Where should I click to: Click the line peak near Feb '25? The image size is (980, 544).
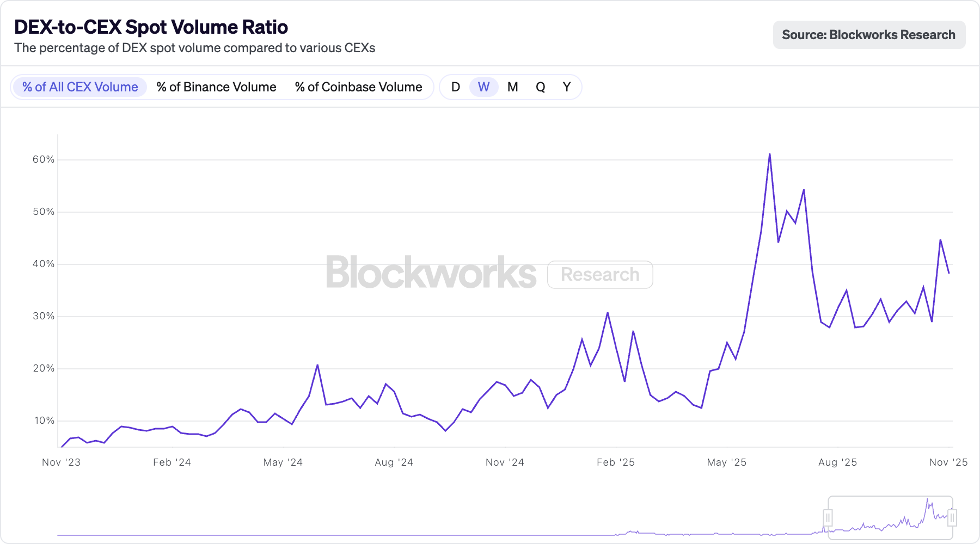608,313
